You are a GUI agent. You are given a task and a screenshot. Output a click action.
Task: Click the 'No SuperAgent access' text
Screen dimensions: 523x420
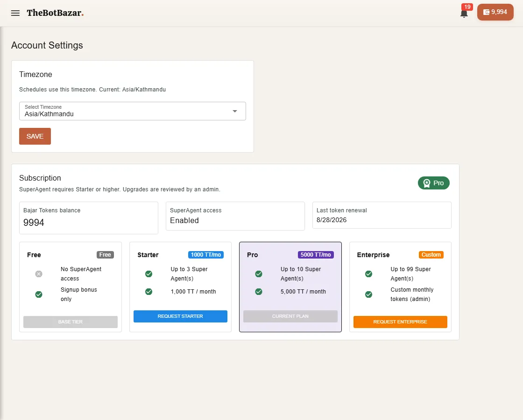(x=81, y=273)
